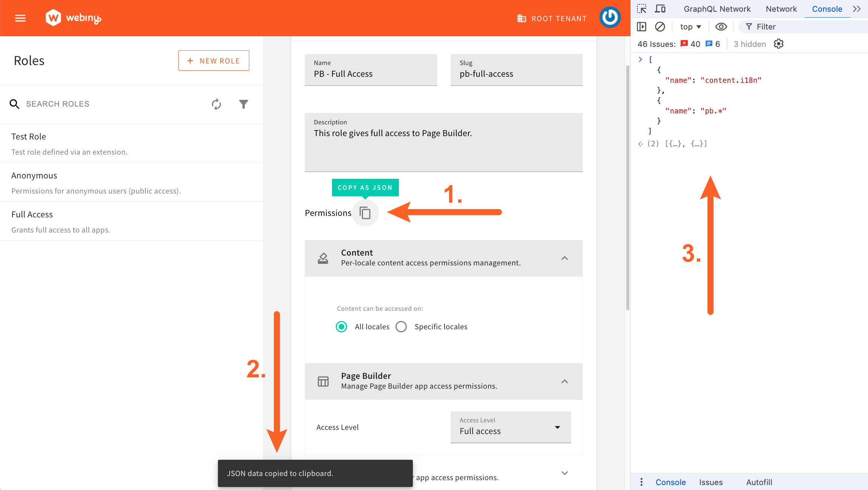Expand the logged array in console
Image resolution: width=868 pixels, height=490 pixels.
tap(640, 59)
